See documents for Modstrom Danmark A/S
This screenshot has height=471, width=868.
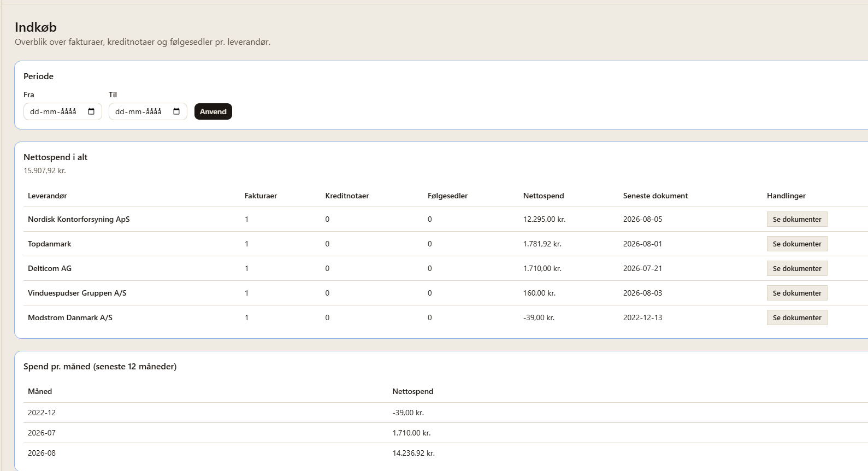pos(797,317)
